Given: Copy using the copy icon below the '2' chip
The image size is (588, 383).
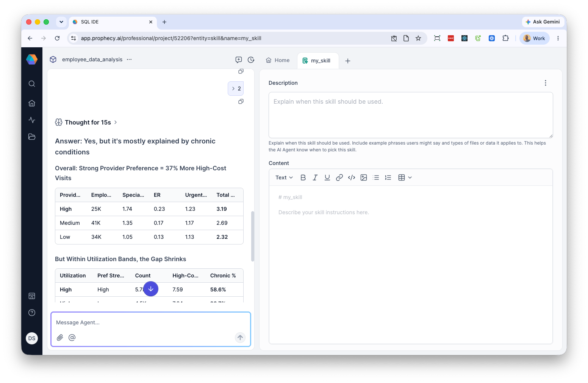Looking at the screenshot, I should tap(241, 101).
